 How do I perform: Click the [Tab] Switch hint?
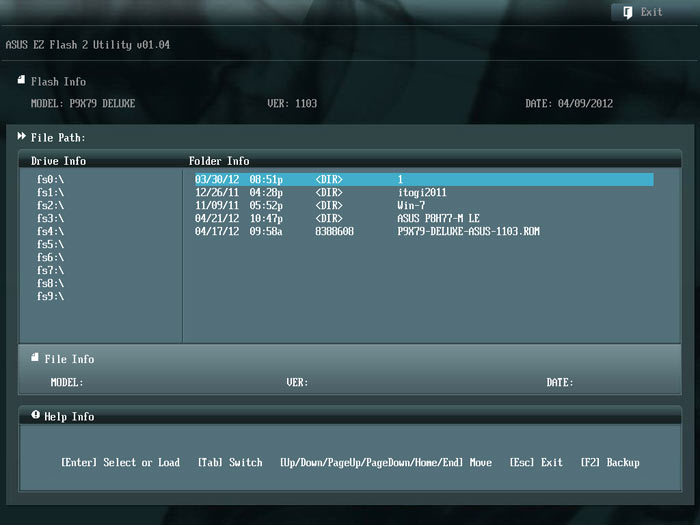coord(230,462)
